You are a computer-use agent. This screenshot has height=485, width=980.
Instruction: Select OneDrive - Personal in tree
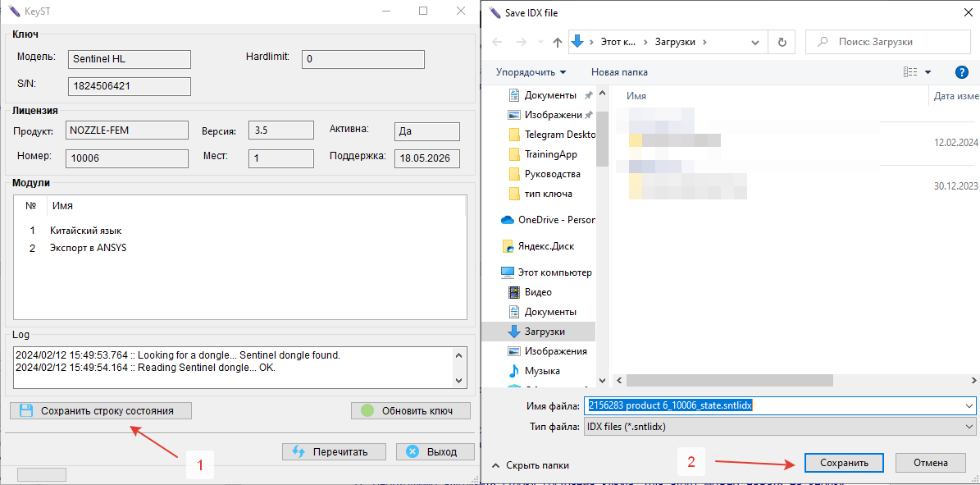pos(548,220)
